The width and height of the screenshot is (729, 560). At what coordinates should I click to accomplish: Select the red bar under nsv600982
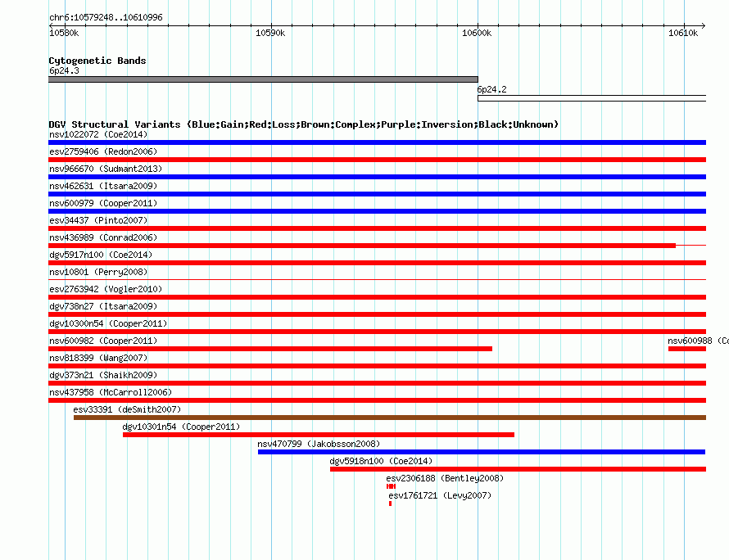(x=270, y=349)
